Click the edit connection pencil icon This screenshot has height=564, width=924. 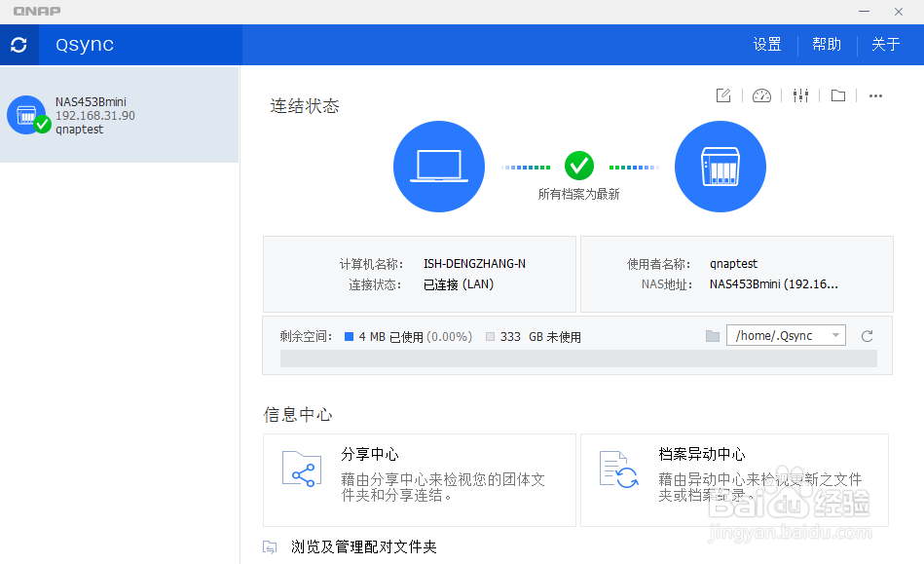point(723,95)
